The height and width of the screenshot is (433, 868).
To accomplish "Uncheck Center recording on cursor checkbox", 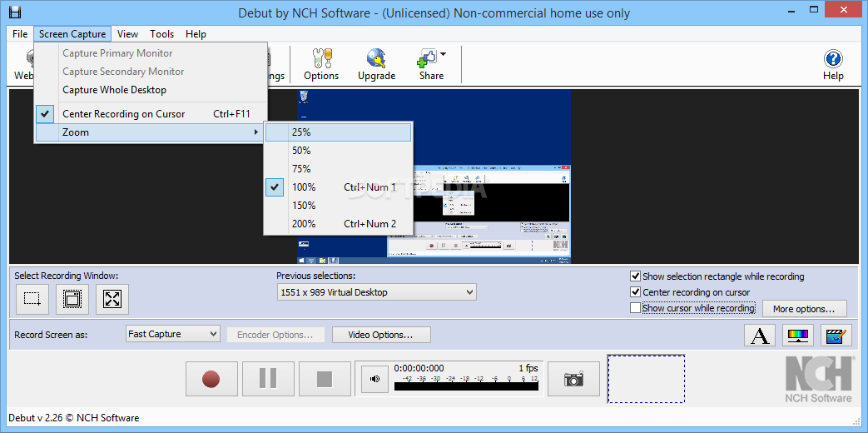I will tap(635, 291).
